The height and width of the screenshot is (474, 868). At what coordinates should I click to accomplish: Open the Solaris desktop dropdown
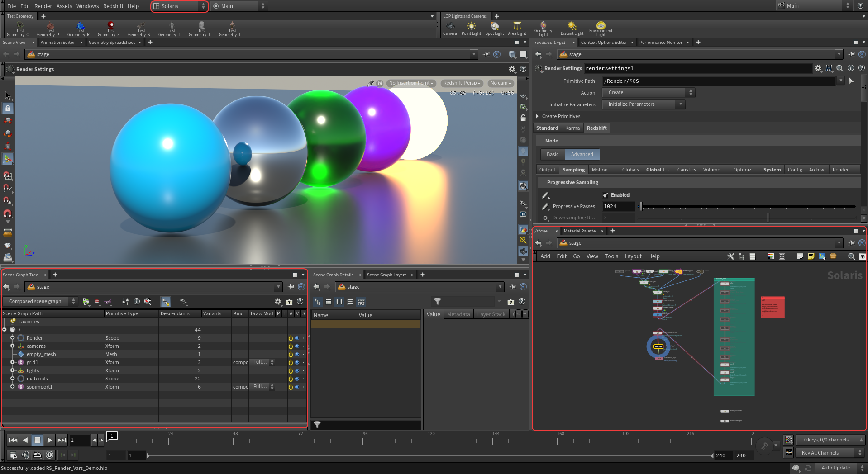[179, 6]
